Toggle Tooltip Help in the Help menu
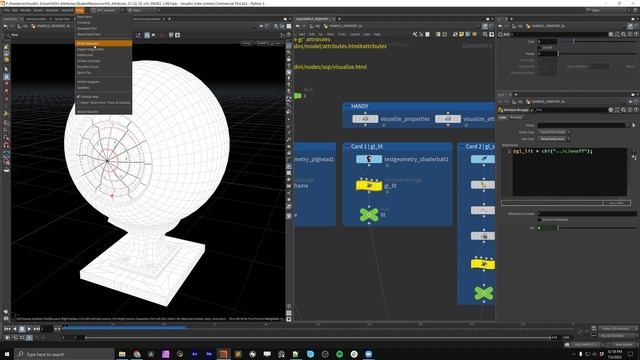Viewport: 640px width, 360px height. pos(88,97)
